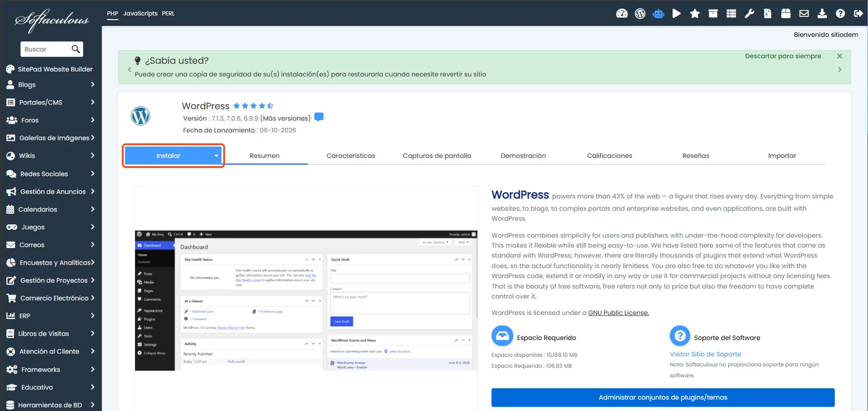Open help with the question mark icon
The height and width of the screenshot is (411, 868).
pyautogui.click(x=840, y=14)
